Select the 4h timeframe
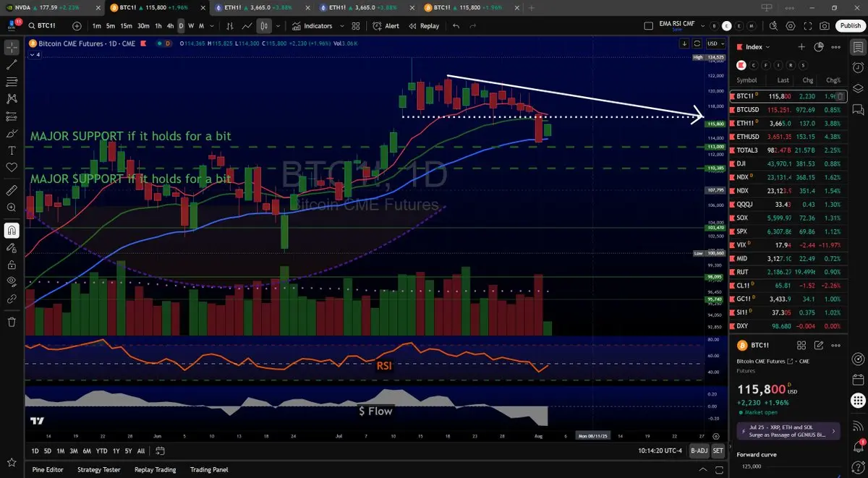This screenshot has height=478, width=868. [169, 26]
